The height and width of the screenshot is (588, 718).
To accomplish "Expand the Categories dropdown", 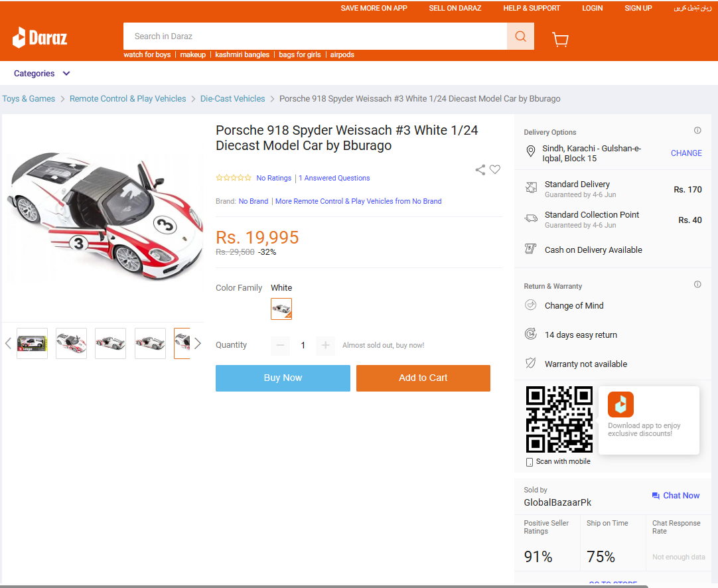I will pos(42,74).
